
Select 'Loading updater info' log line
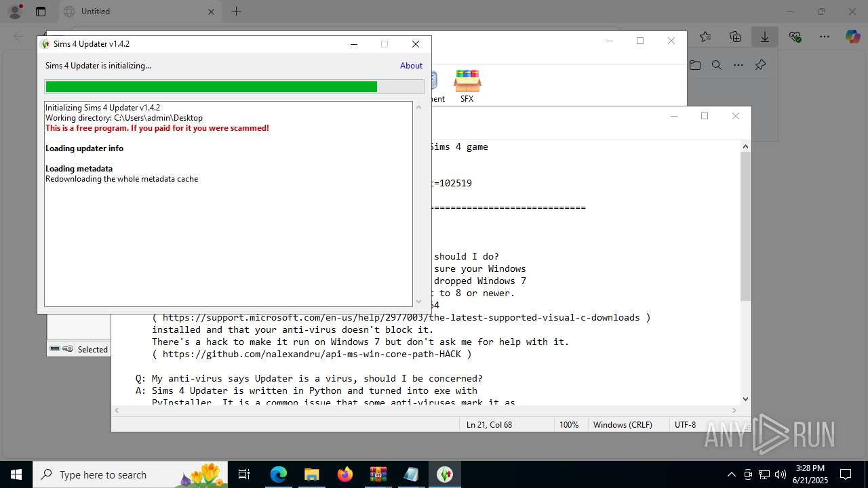84,148
